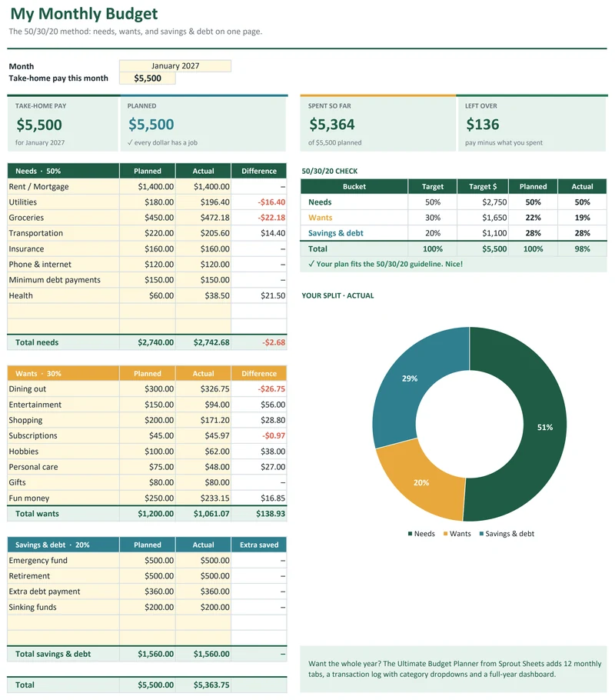This screenshot has width=615, height=700.
Task: Select Shopping planned $200.00 cell
Action: [x=148, y=420]
